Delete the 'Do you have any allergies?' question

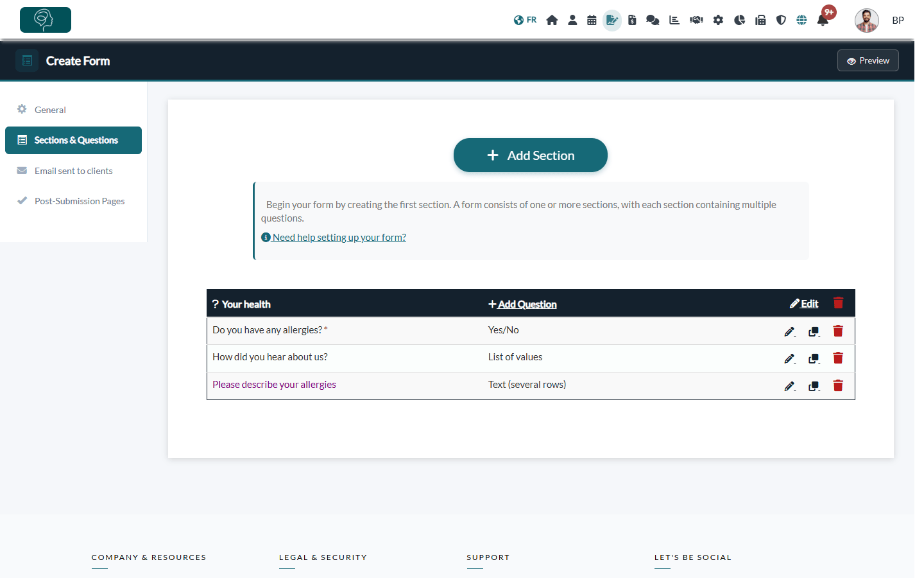click(838, 331)
